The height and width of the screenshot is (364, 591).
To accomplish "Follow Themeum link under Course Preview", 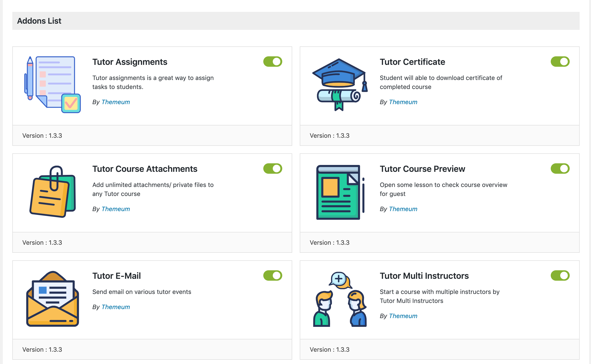I will coord(403,209).
